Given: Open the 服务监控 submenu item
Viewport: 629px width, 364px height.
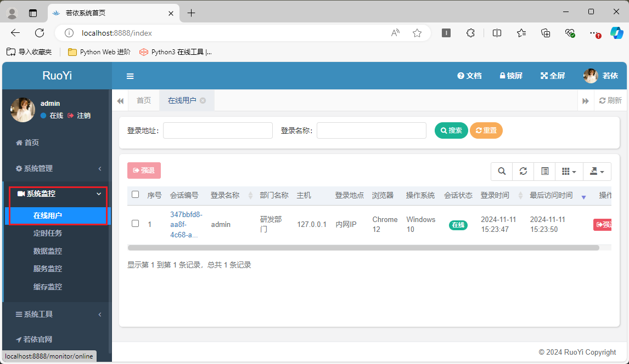Looking at the screenshot, I should pos(48,269).
